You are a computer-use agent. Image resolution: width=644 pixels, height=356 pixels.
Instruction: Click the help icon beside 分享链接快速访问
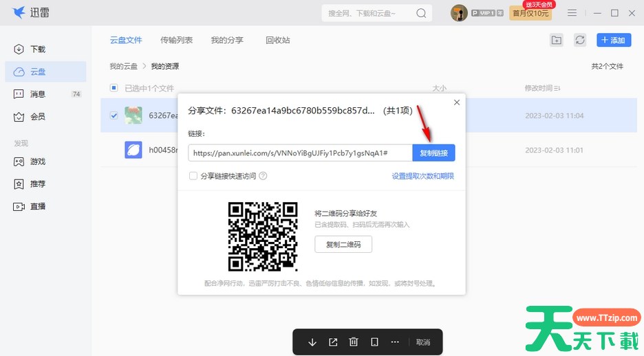pyautogui.click(x=263, y=176)
